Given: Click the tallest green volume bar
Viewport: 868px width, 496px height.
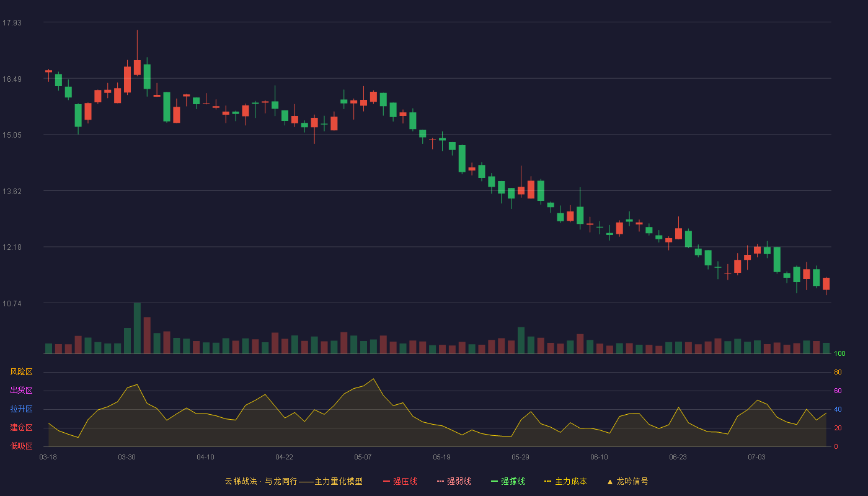Looking at the screenshot, I should [x=137, y=328].
